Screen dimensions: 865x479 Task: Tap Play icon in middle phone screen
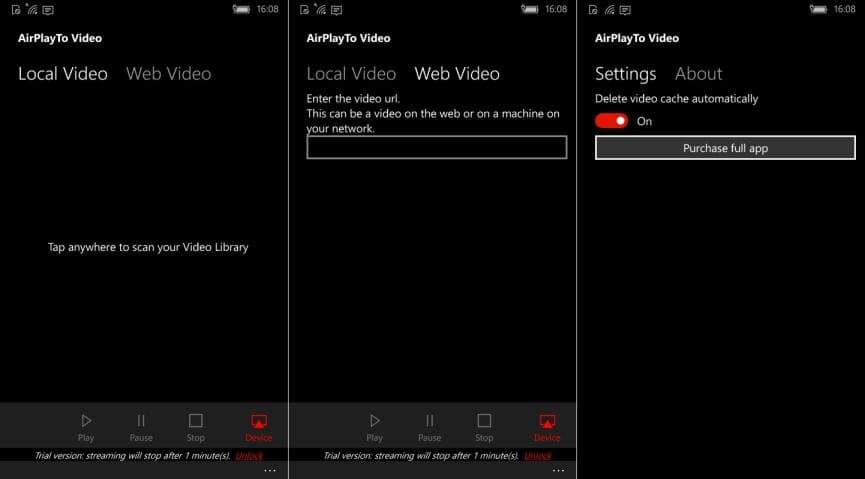click(x=375, y=421)
